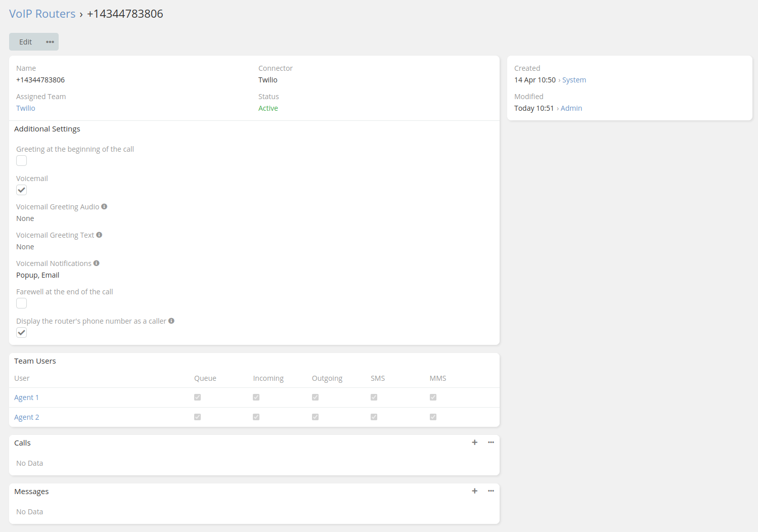Screen dimensions: 758x532
Task: Open the Messages panel options menu
Action: click(491, 491)
